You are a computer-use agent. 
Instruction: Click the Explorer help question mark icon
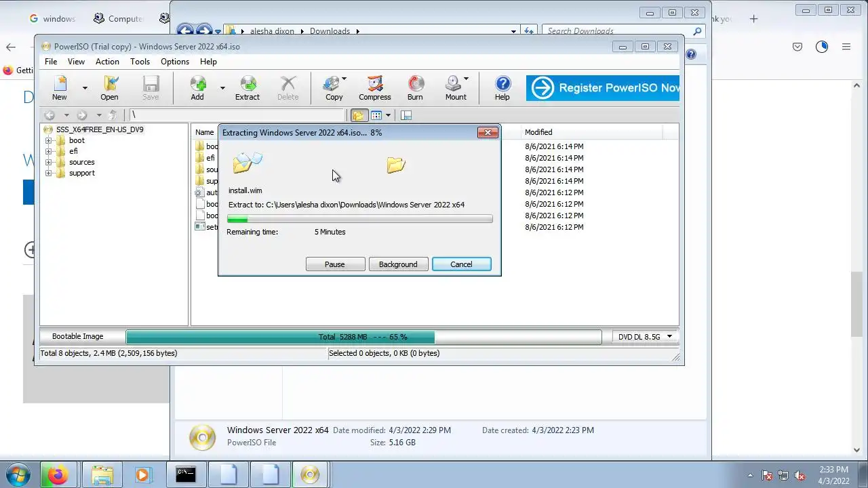pyautogui.click(x=691, y=54)
